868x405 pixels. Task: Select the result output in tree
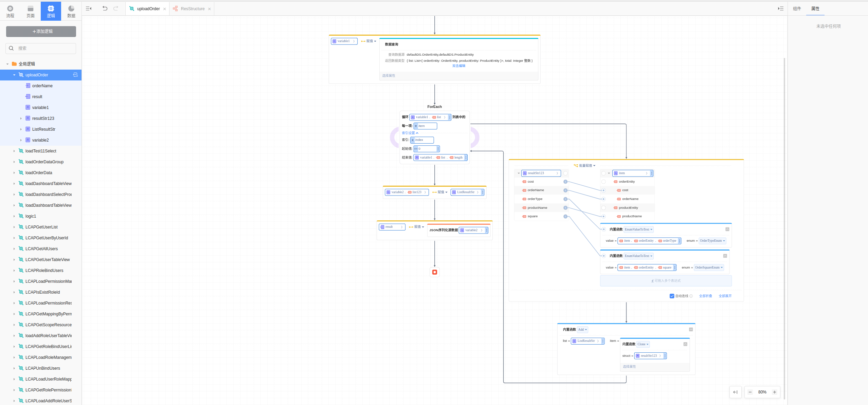(37, 97)
